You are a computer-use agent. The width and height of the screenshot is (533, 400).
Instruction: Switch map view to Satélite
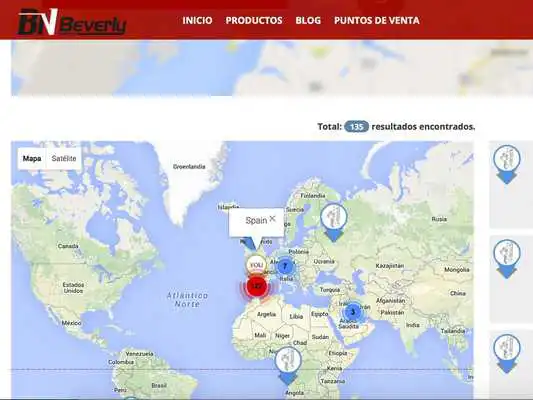point(64,158)
